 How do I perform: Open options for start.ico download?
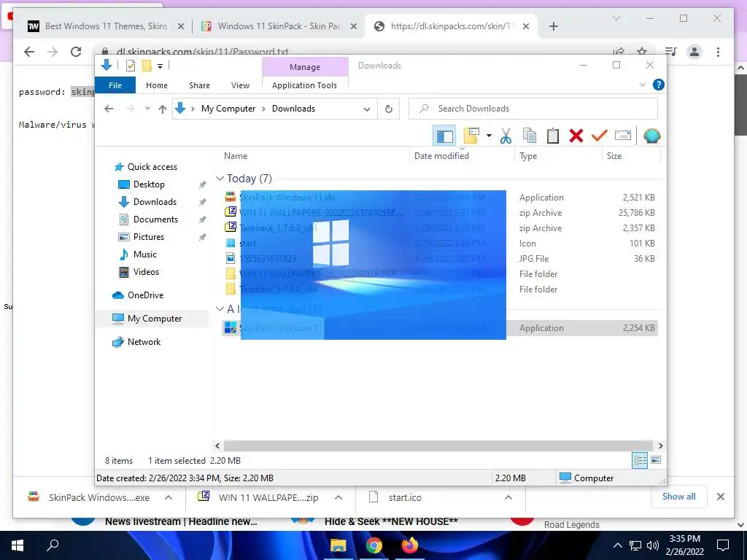tap(508, 497)
